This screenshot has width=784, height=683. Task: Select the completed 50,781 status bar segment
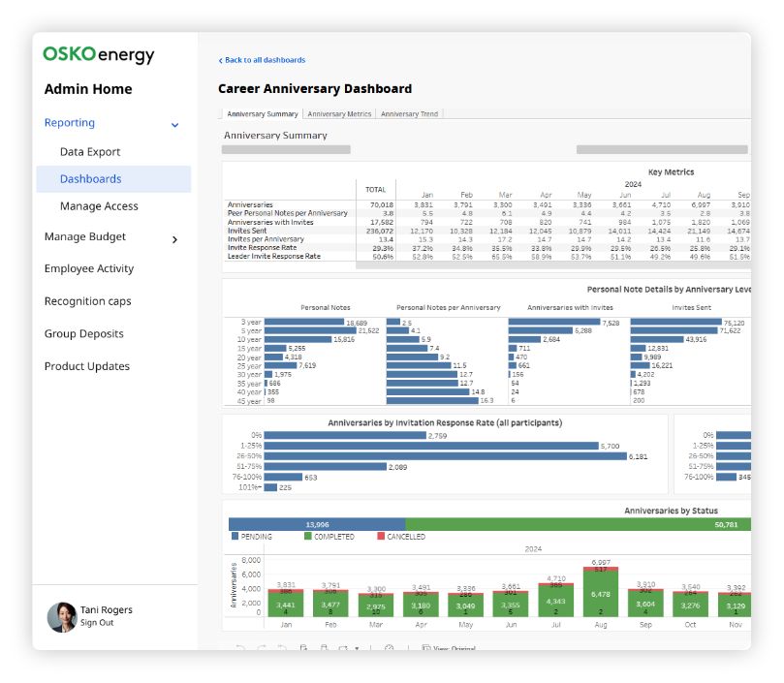[578, 524]
